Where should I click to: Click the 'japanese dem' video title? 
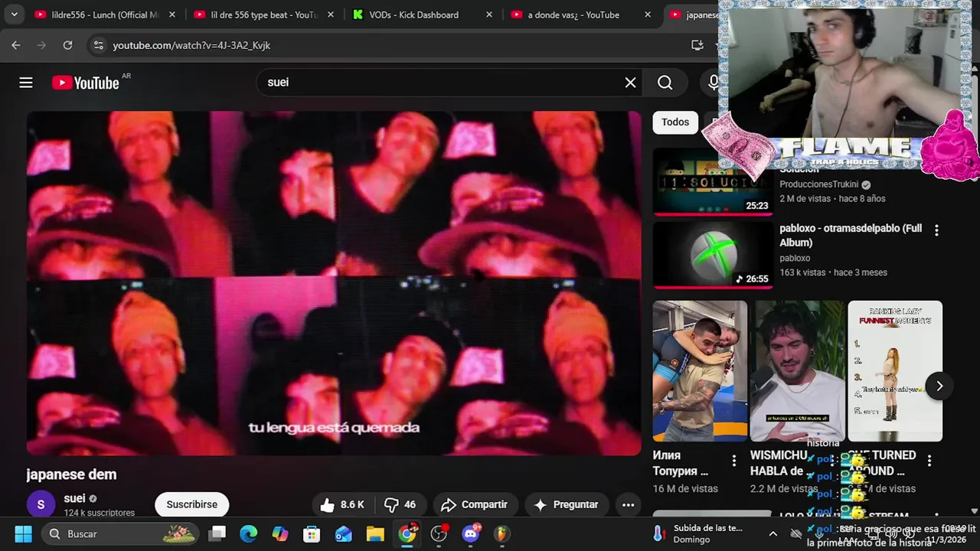[x=71, y=474]
